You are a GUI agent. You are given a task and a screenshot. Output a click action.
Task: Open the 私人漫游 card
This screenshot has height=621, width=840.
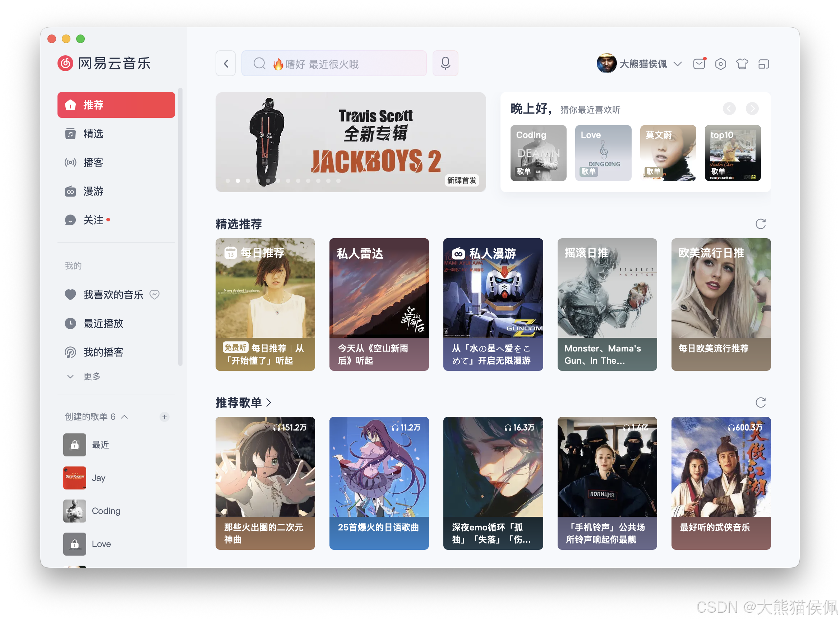[x=493, y=304]
